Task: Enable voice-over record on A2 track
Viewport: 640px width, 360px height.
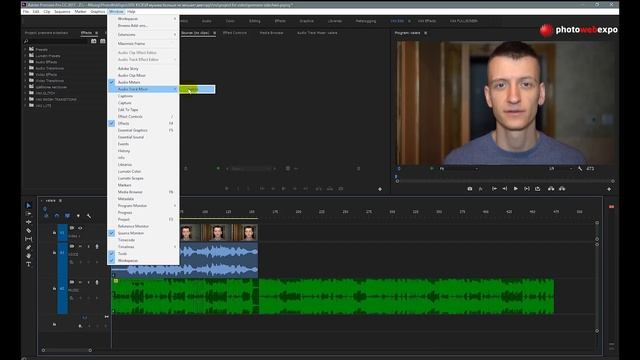Action: (x=97, y=282)
